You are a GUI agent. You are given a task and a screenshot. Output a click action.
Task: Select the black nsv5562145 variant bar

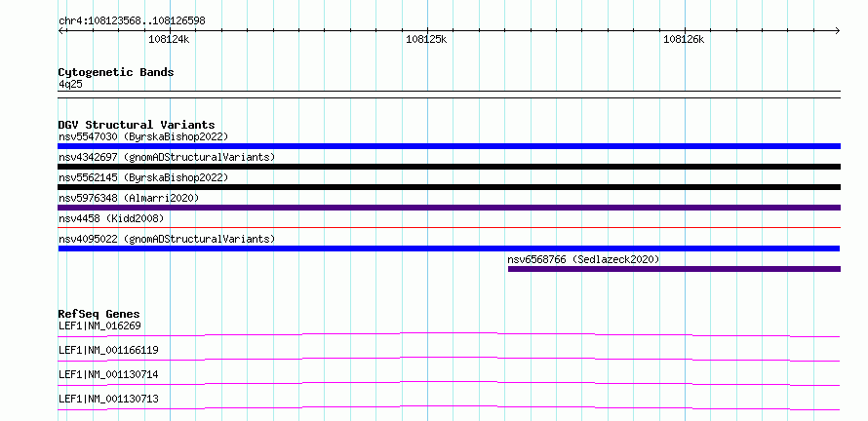(x=449, y=187)
